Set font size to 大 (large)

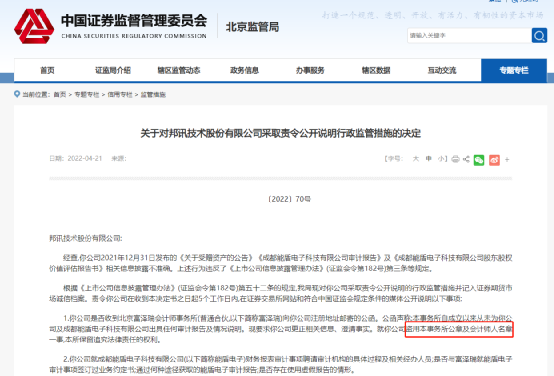pyautogui.click(x=416, y=159)
